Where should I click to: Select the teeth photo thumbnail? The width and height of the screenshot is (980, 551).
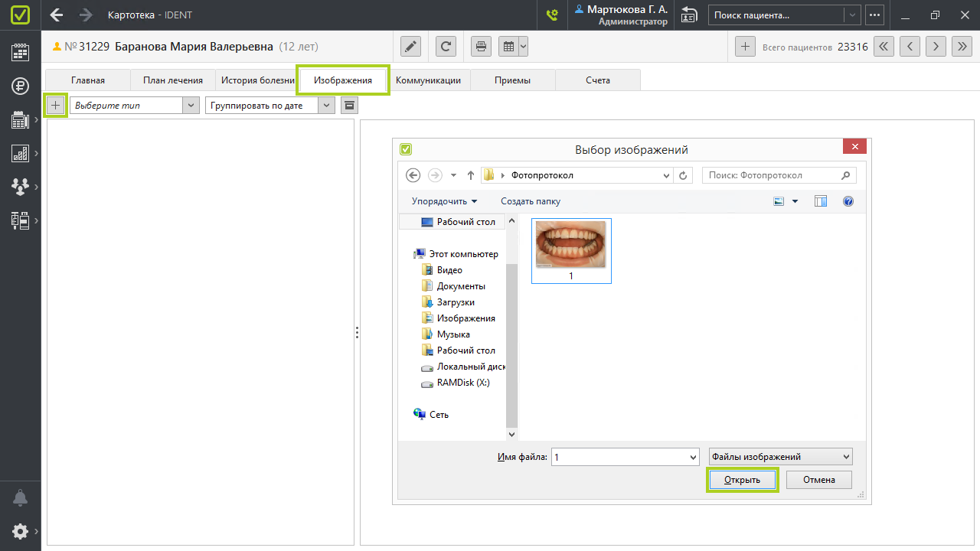[x=571, y=245]
